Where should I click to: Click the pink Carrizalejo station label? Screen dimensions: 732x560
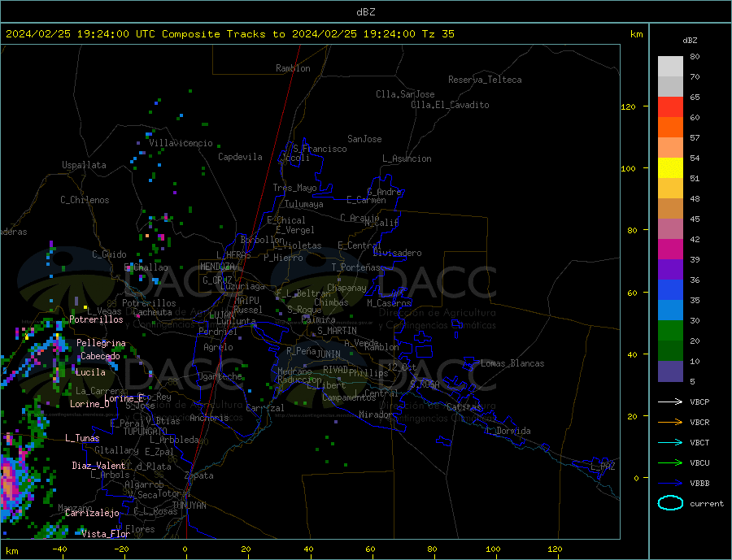coord(92,514)
